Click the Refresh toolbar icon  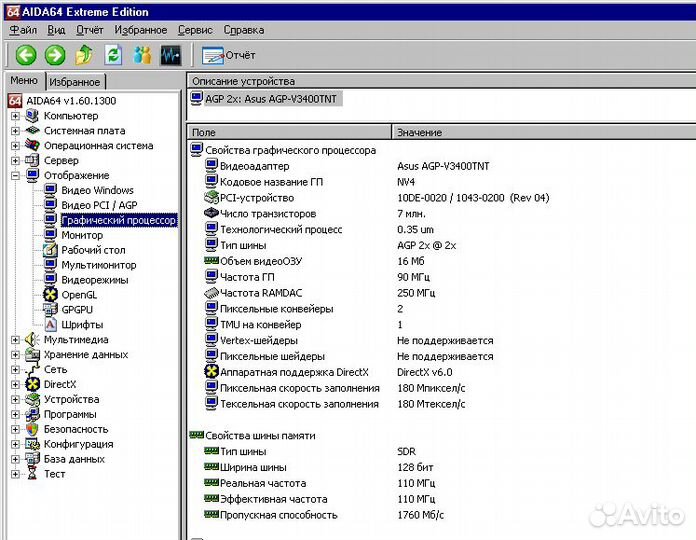(x=113, y=55)
